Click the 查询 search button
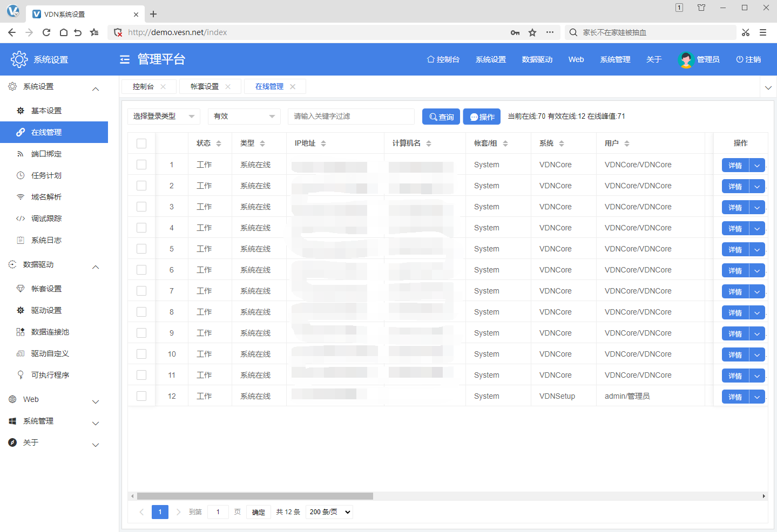Viewport: 777px width, 532px height. point(441,117)
